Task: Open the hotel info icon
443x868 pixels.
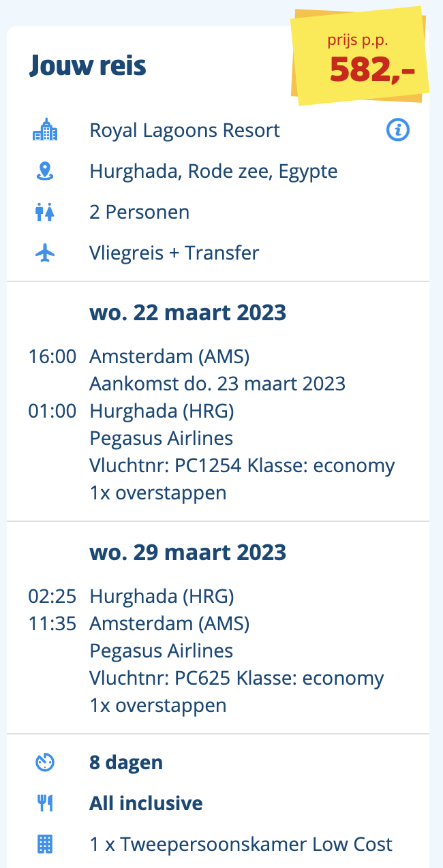Action: tap(398, 130)
